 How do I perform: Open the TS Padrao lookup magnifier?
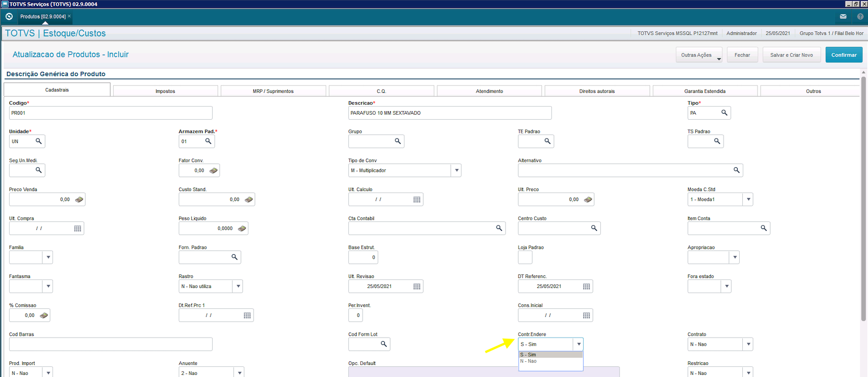pos(717,142)
